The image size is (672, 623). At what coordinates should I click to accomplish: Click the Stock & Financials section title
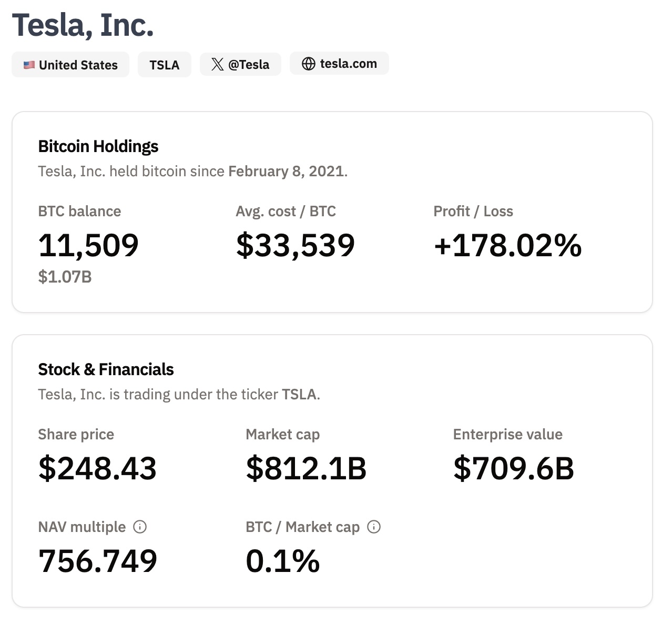[x=105, y=369]
